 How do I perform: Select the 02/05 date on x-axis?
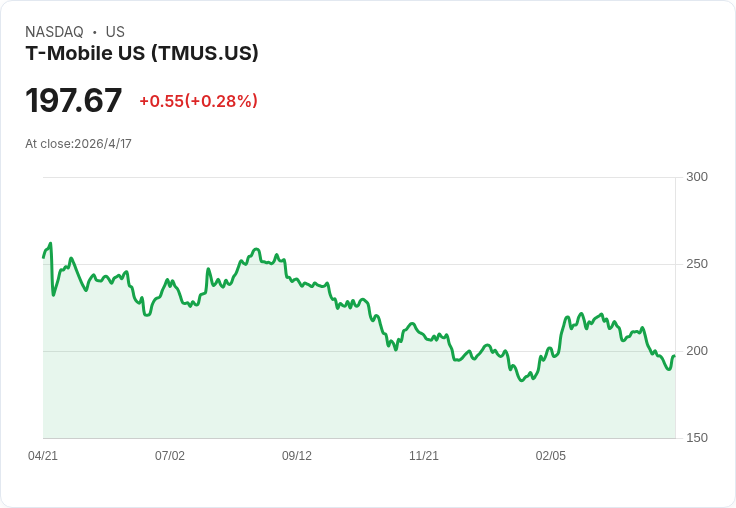tap(551, 456)
